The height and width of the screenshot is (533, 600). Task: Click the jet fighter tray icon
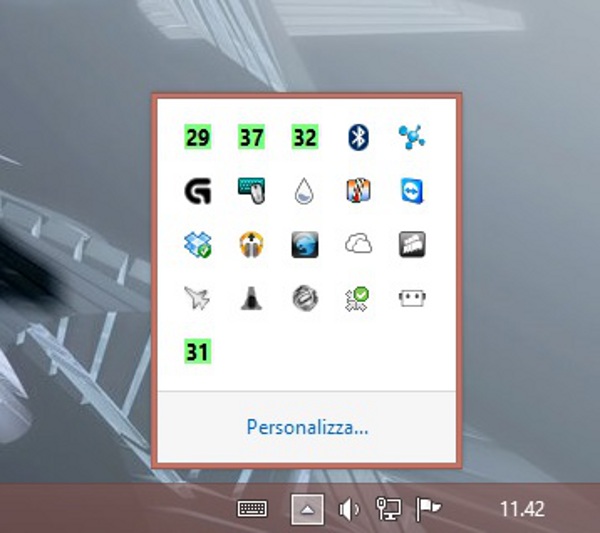pyautogui.click(x=197, y=298)
